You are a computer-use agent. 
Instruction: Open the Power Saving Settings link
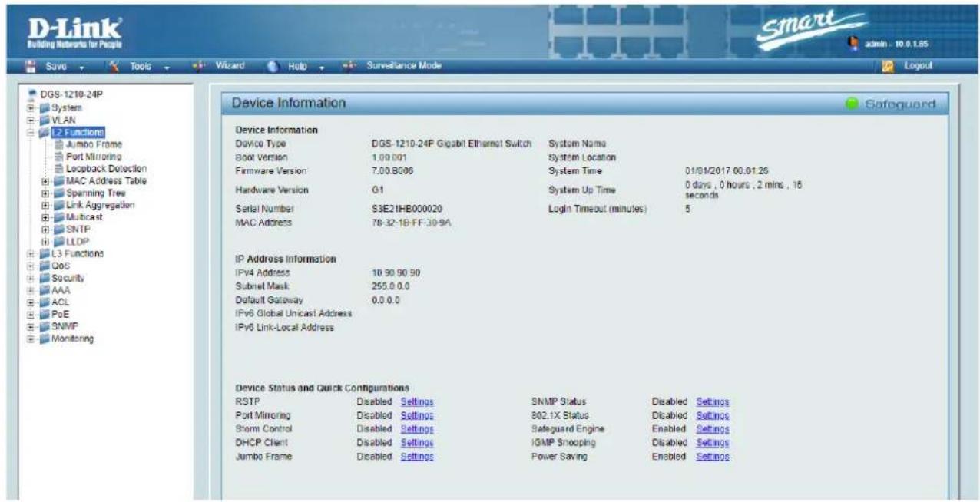point(712,457)
